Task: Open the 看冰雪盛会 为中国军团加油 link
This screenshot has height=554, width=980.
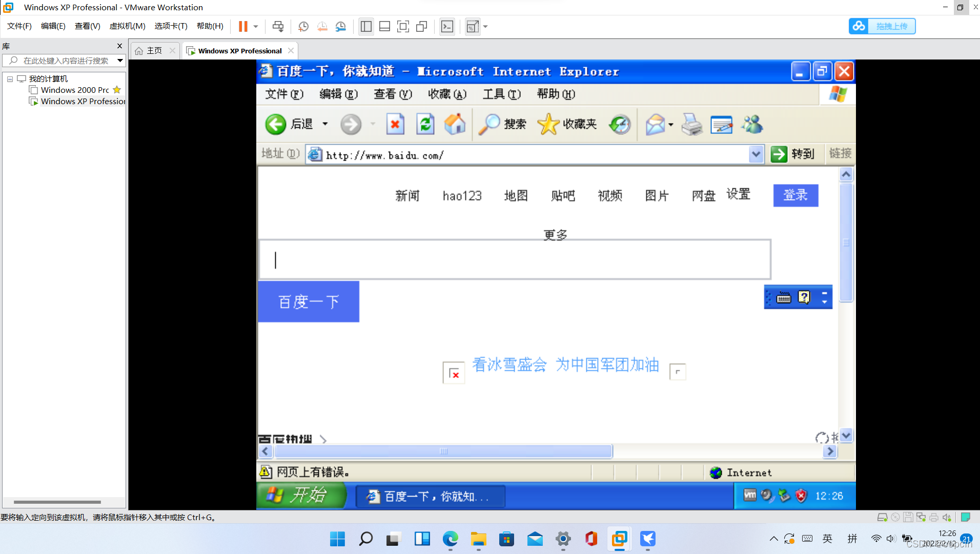Action: coord(565,365)
